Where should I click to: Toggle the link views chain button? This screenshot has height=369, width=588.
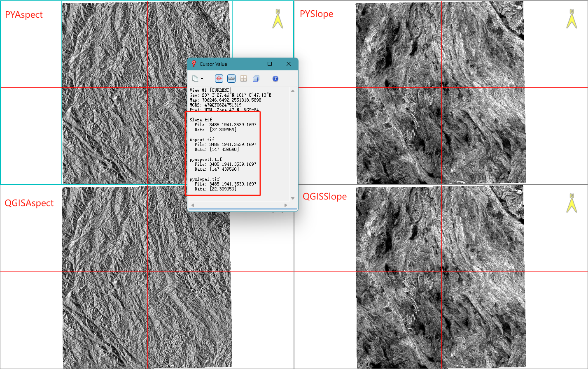(x=231, y=79)
